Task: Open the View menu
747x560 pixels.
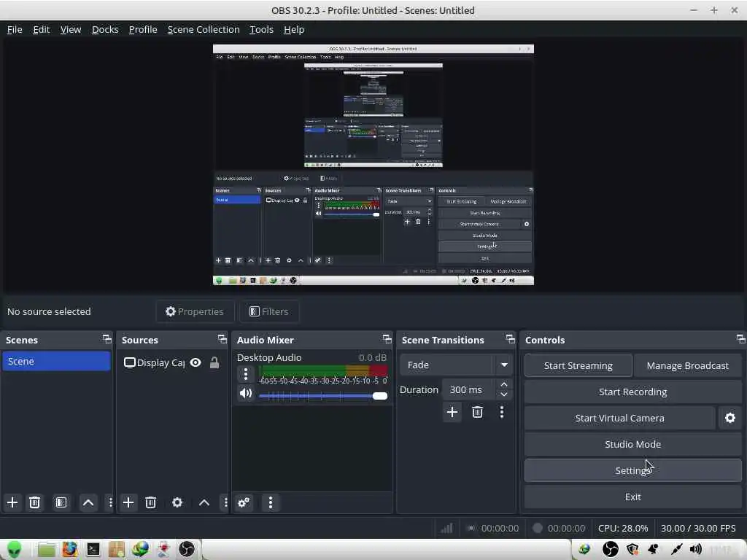Action: tap(71, 29)
